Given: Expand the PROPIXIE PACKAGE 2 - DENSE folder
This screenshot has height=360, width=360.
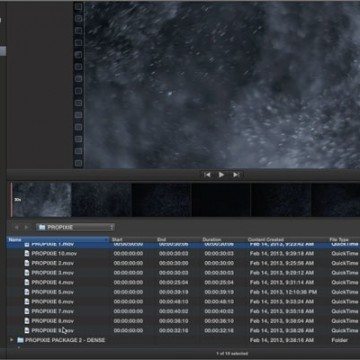Looking at the screenshot, I should [x=12, y=340].
